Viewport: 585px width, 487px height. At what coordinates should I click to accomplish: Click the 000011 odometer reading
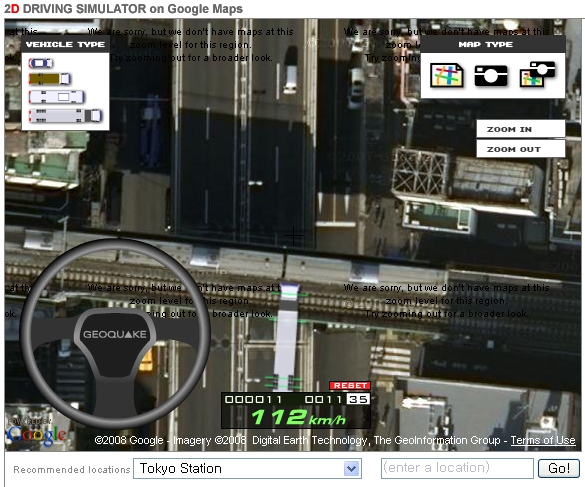[253, 400]
